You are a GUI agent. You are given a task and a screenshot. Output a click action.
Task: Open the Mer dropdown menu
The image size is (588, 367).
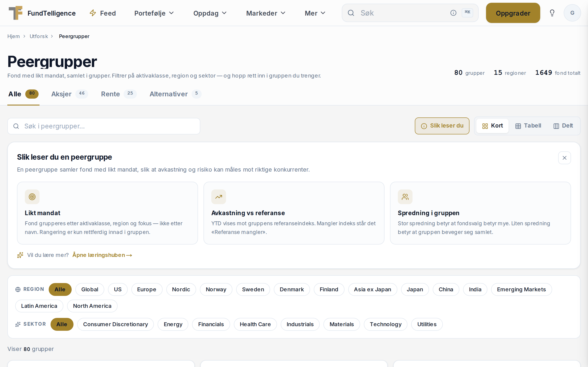(x=315, y=13)
